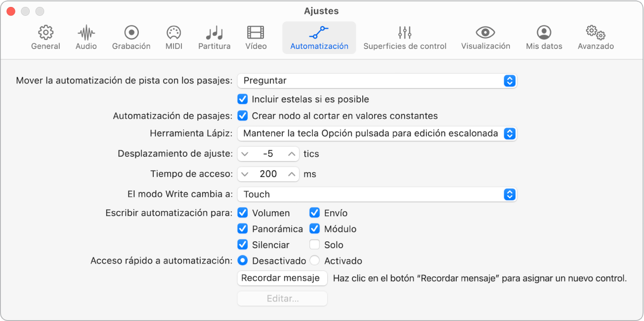The width and height of the screenshot is (644, 321).
Task: Open the Avanzado settings pane
Action: (595, 37)
